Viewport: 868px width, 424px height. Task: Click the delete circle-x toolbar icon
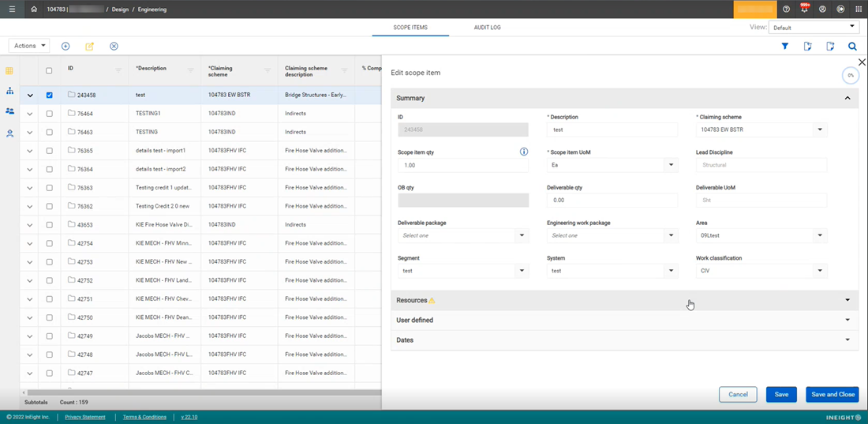coord(114,47)
